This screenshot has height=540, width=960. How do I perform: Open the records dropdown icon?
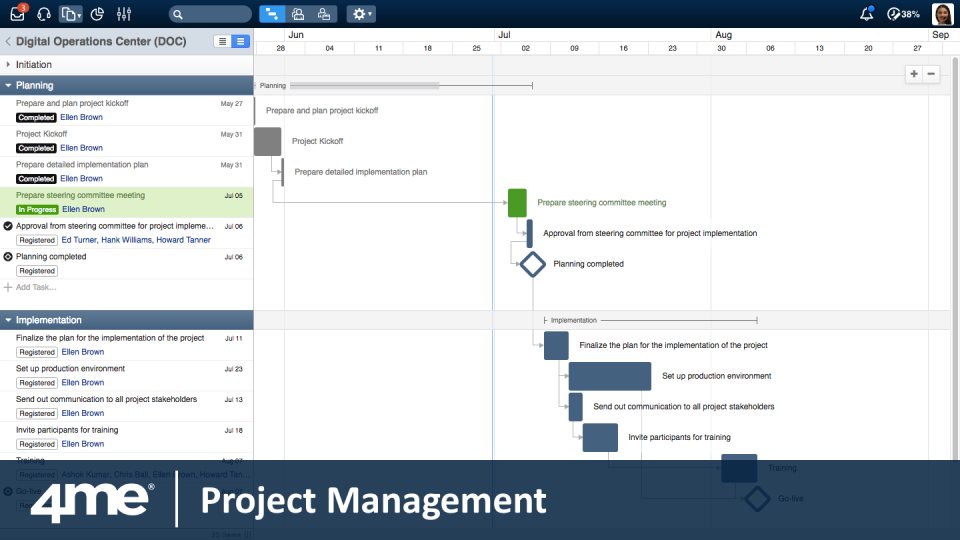click(x=70, y=13)
